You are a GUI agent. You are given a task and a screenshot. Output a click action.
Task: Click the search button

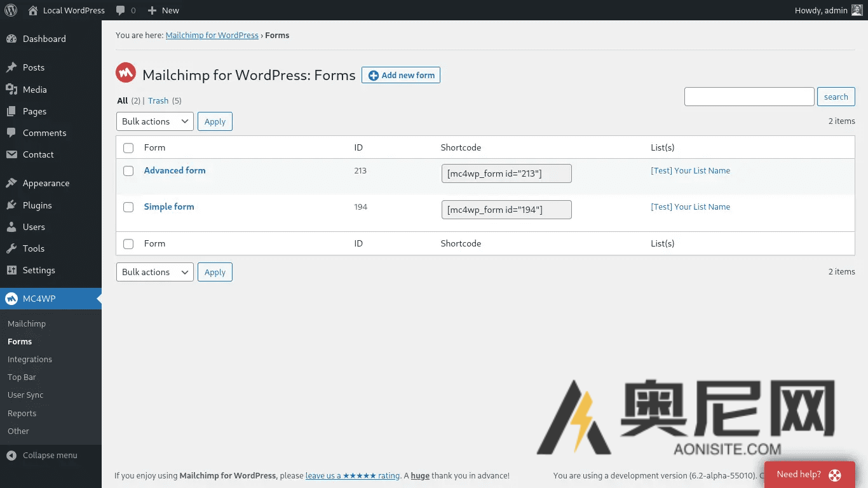[836, 97]
